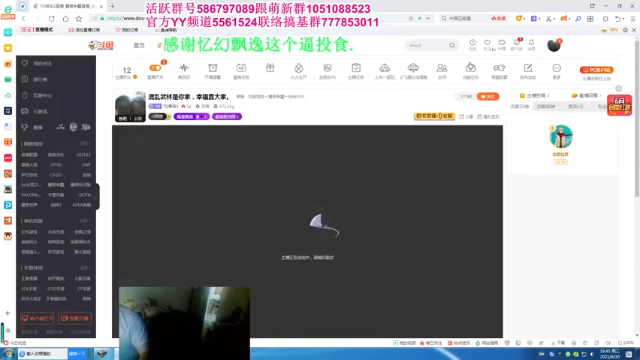Open the edit post pencil icon
This screenshot has height=360, width=640.
tap(528, 68)
